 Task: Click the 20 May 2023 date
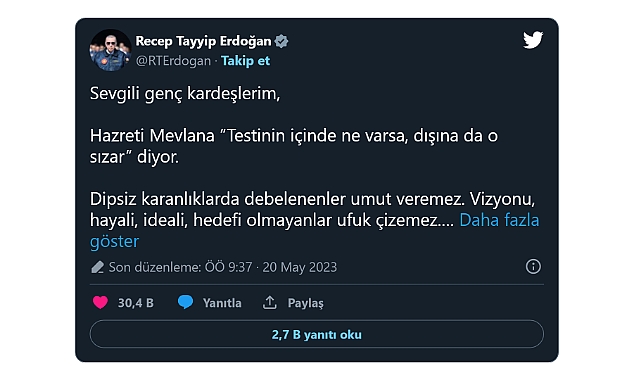[x=300, y=267]
